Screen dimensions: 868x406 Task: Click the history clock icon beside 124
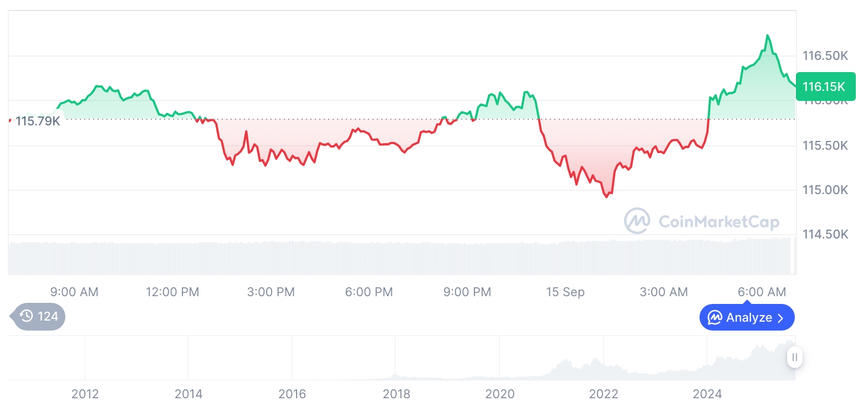[26, 317]
